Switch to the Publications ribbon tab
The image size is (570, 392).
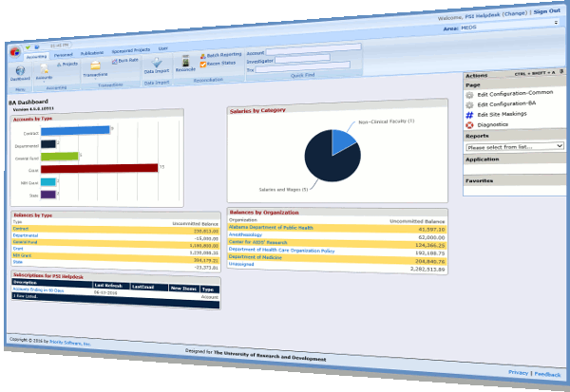92,53
